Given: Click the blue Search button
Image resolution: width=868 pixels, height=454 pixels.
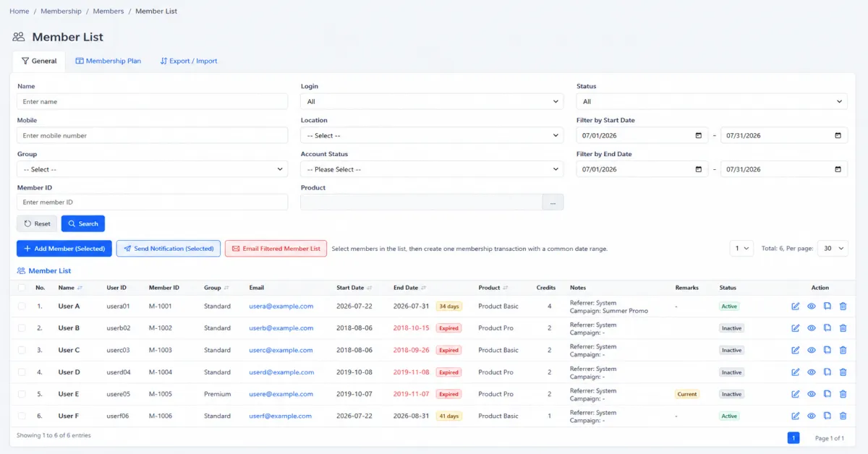Looking at the screenshot, I should coord(83,223).
